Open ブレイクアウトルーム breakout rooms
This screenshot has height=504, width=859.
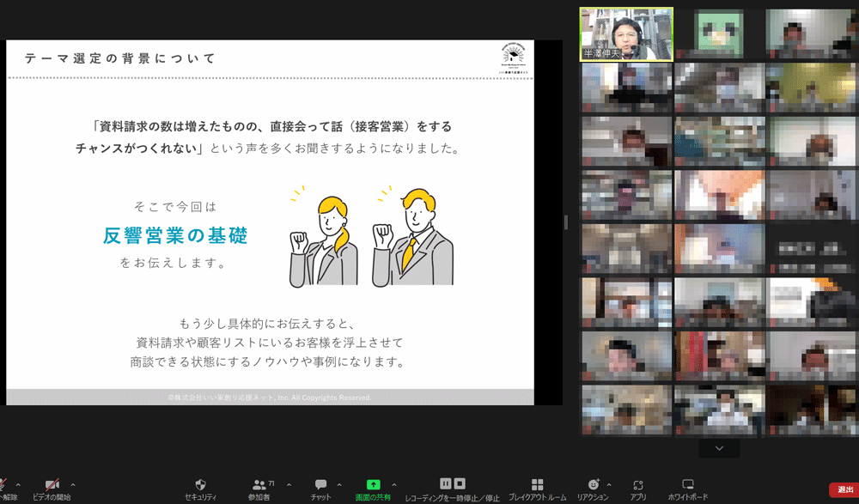click(537, 485)
